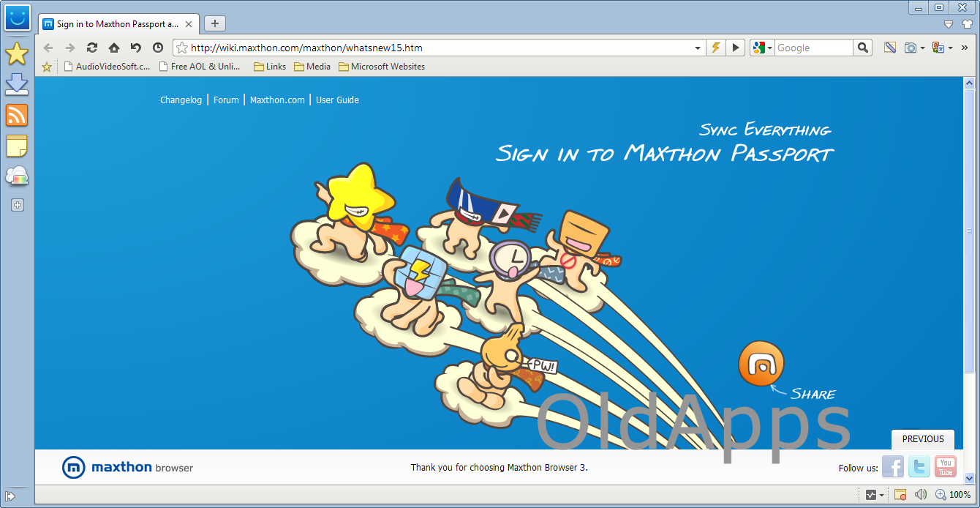The height and width of the screenshot is (508, 980).
Task: Reopen last closed page with undo icon
Action: pyautogui.click(x=136, y=48)
